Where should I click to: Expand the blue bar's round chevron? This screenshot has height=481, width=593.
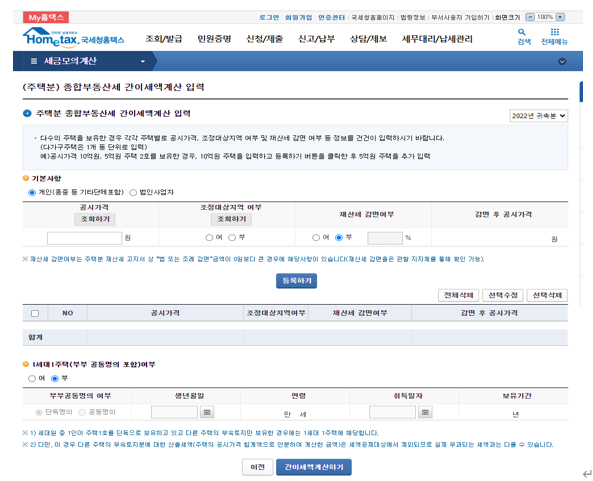(x=562, y=61)
